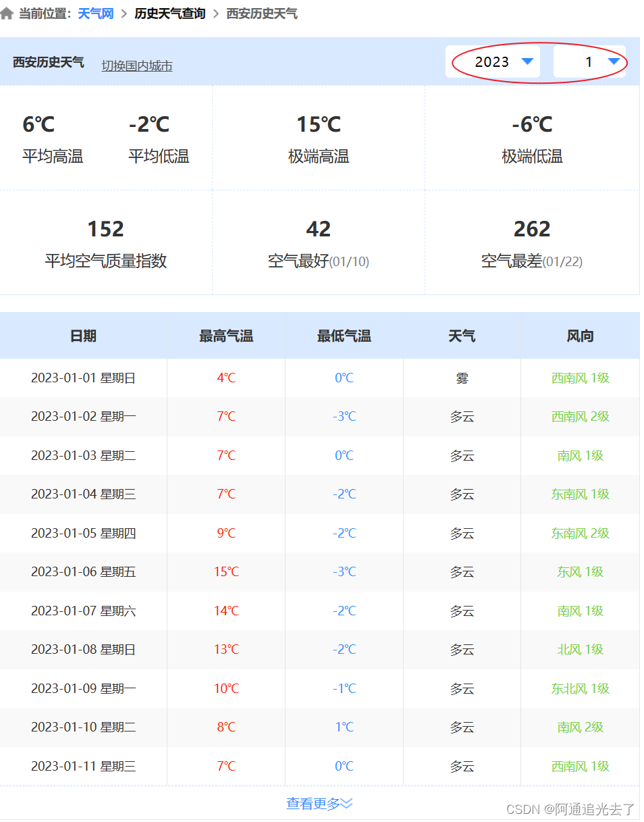Click the 最低气温 column header
The image size is (644, 822).
coord(344,336)
